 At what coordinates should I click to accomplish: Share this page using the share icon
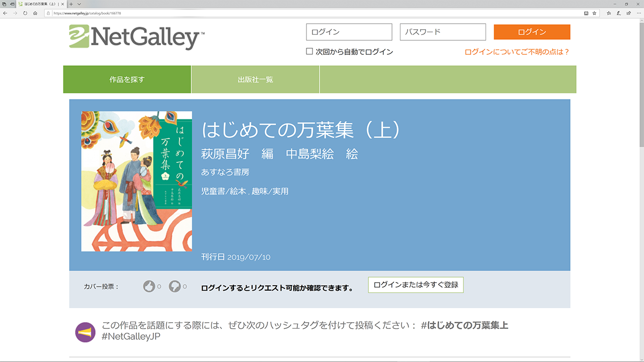pos(628,13)
